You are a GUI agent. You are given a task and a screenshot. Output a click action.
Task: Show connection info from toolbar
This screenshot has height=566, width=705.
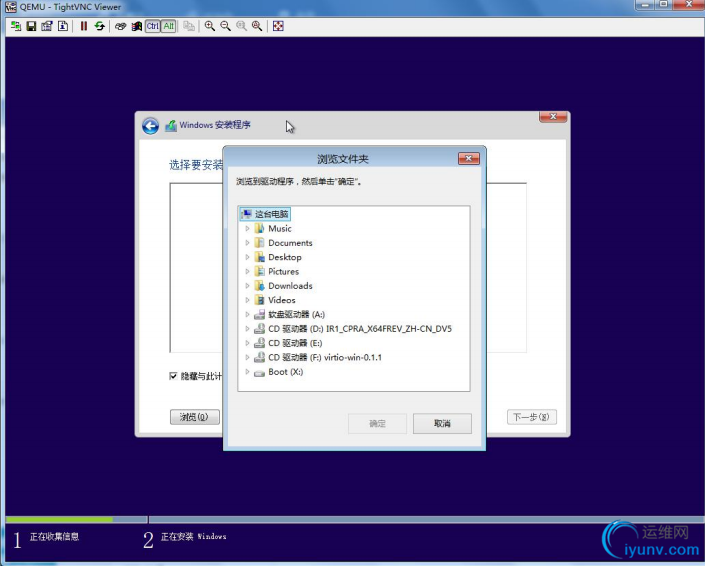(63, 26)
